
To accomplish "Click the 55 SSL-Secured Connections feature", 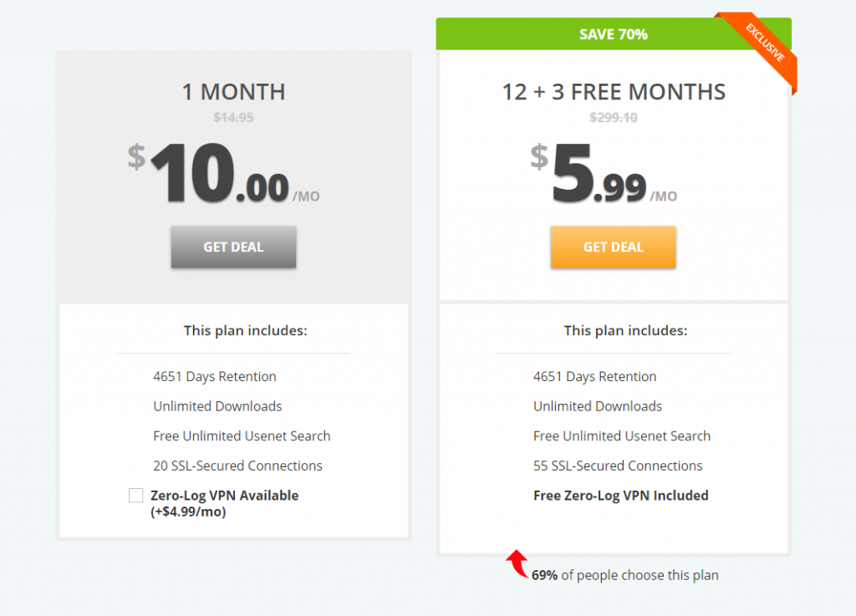I will click(618, 466).
